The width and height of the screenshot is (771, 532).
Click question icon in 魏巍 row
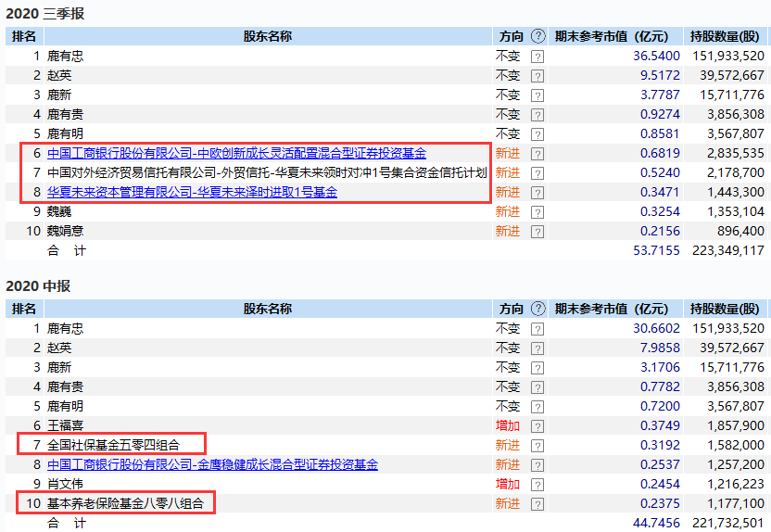[x=537, y=212]
